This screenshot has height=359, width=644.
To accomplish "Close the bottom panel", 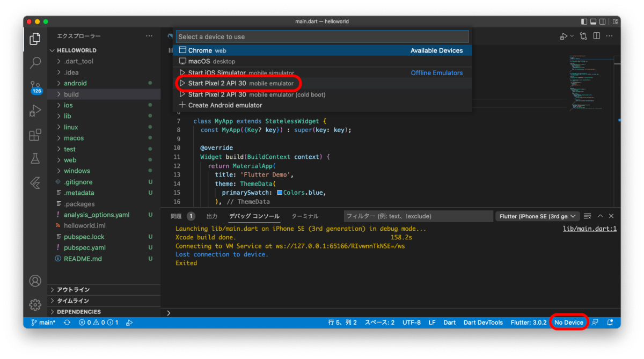I will click(611, 216).
